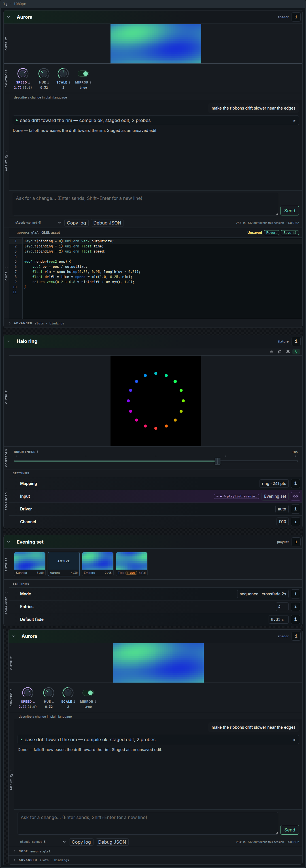
Task: Click the nested Aurora Debug JSON button
Action: click(x=112, y=842)
